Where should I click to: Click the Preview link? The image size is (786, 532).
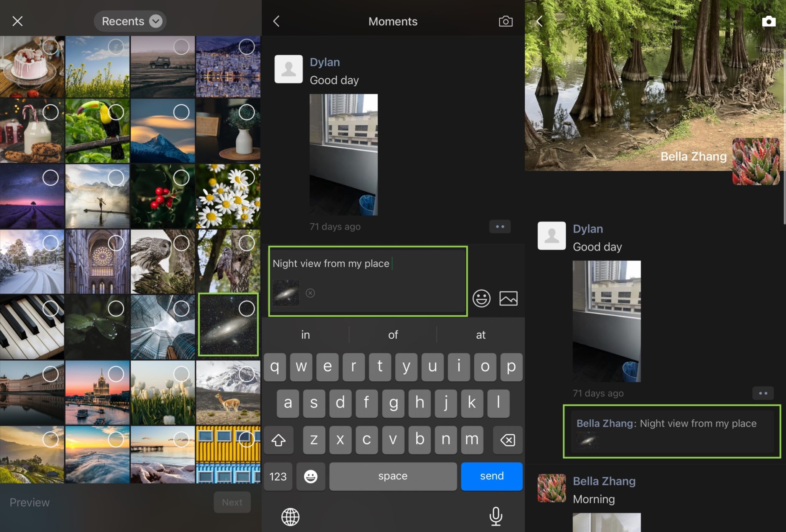tap(29, 502)
